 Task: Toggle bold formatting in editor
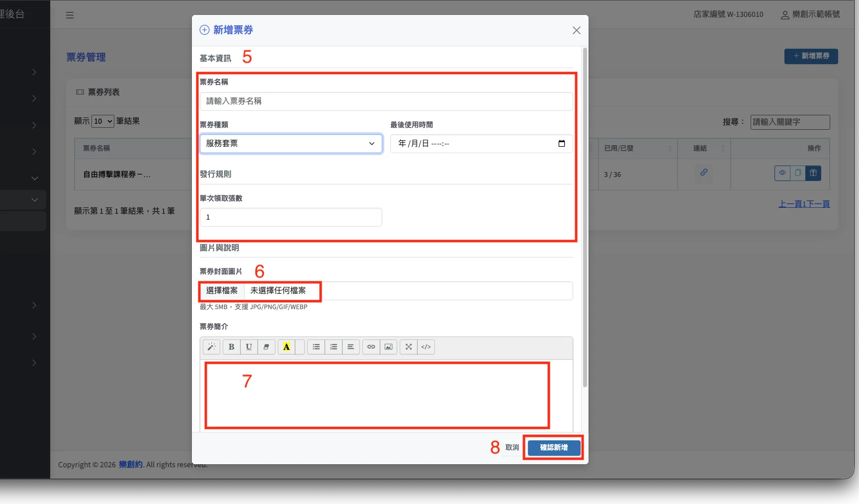tap(231, 347)
